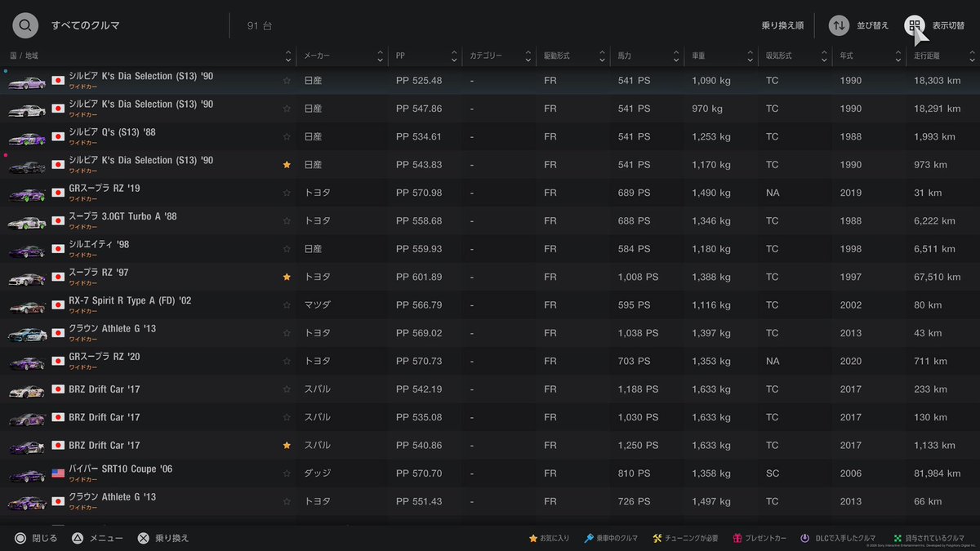
Task: Click the ダッジ maker cell
Action: pyautogui.click(x=317, y=473)
